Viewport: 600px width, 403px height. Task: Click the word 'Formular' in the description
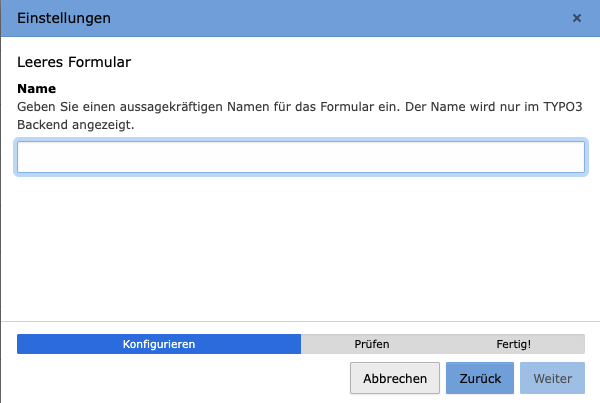pos(350,105)
